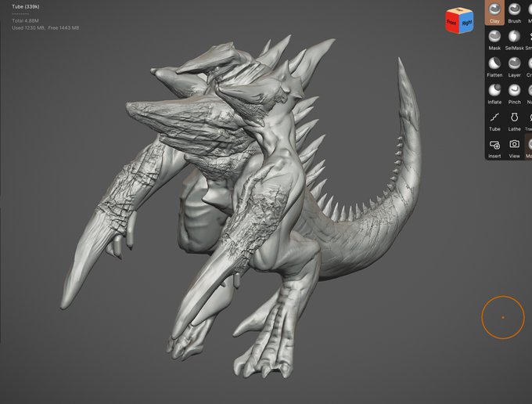Open the View camera tool
The width and height of the screenshot is (532, 404).
click(x=514, y=148)
